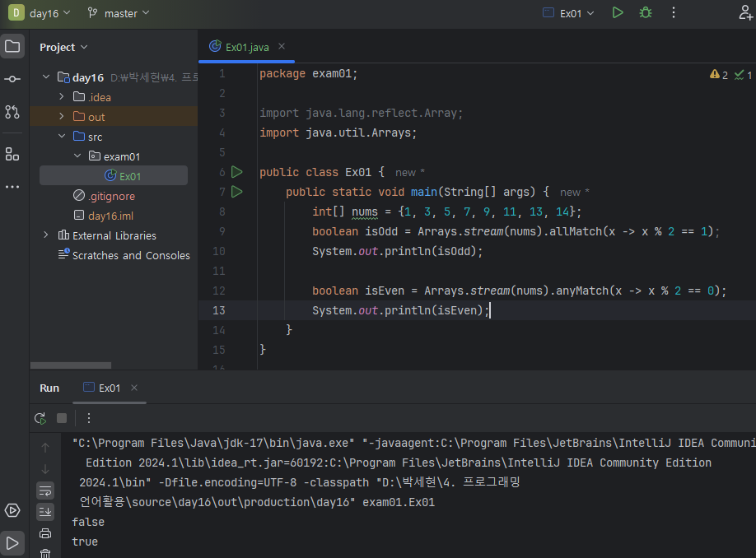Toggle Soft-Wrap in the Run console
The height and width of the screenshot is (558, 756).
click(45, 491)
